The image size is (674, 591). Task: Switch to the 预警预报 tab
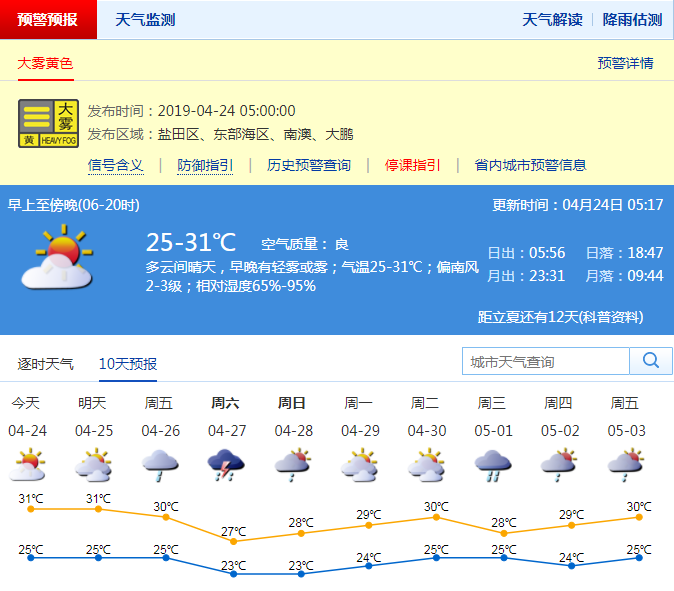[x=48, y=20]
